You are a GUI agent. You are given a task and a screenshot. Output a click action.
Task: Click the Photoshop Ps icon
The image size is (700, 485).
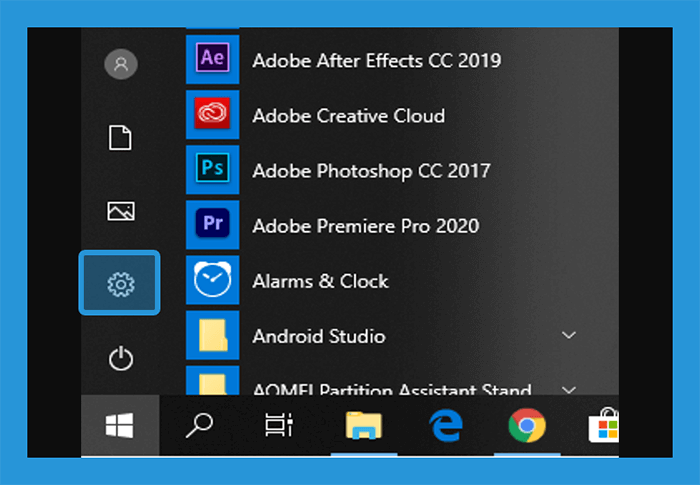tap(212, 169)
